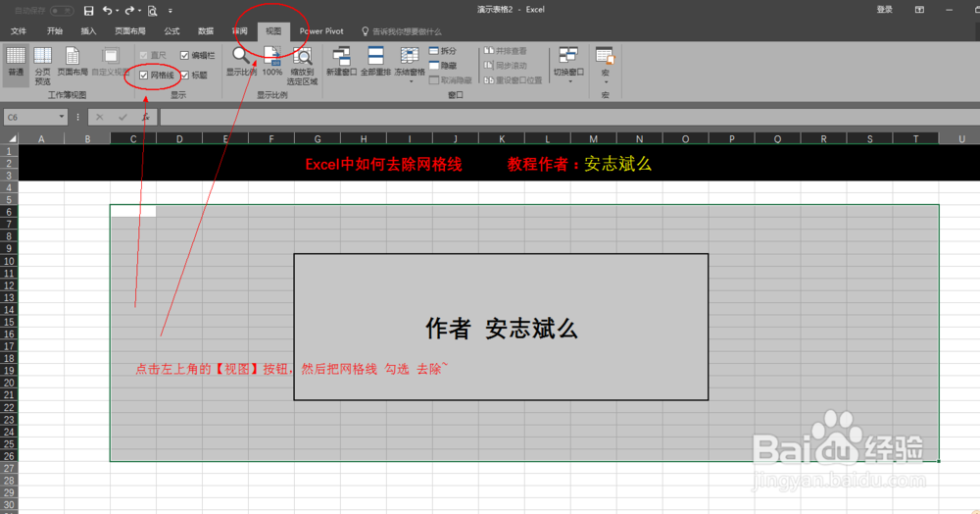The image size is (980, 514).
Task: Click the text box with 作者 安志斌么
Action: (501, 327)
